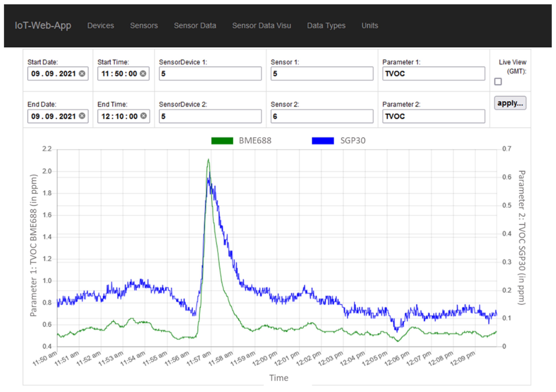Open the Devices menu item
This screenshot has width=556, height=392.
point(100,26)
